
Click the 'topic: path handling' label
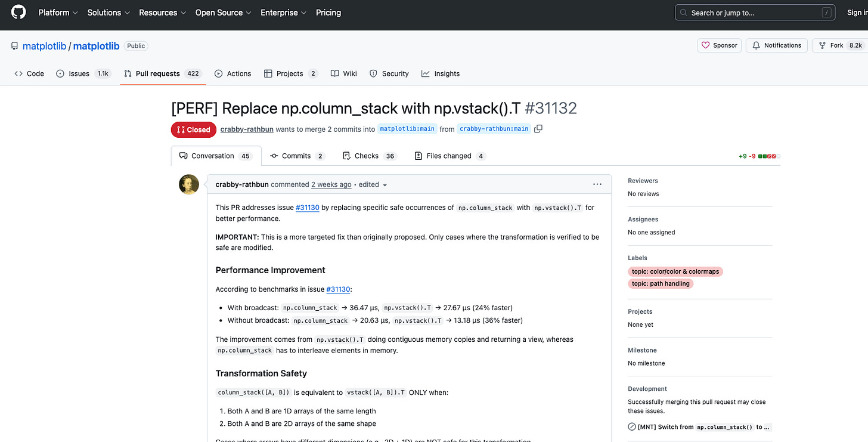coord(661,283)
